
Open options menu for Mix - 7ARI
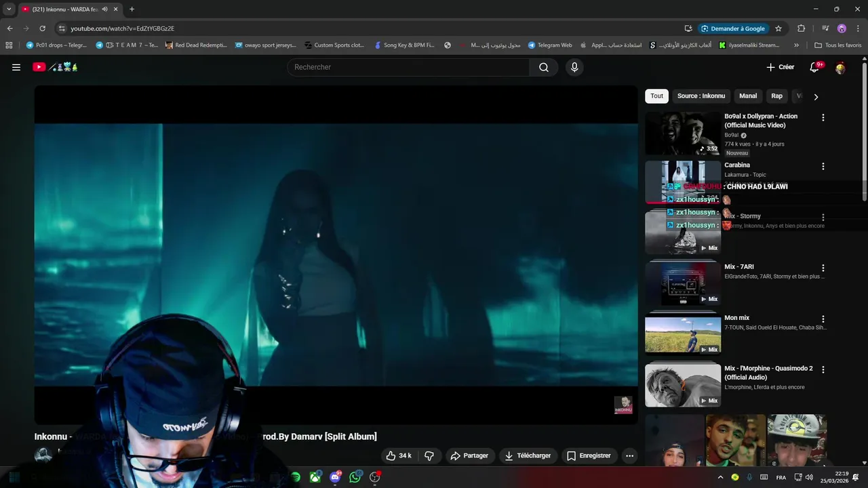coord(823,268)
